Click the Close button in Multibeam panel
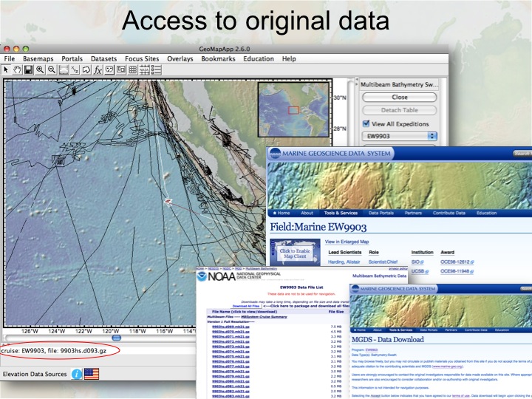This screenshot has height=399, width=532. click(399, 97)
